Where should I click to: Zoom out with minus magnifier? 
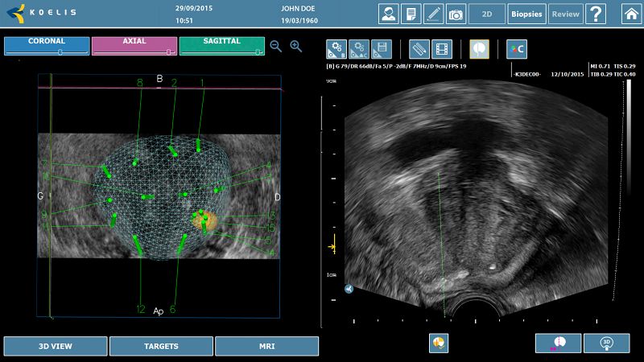tap(276, 47)
